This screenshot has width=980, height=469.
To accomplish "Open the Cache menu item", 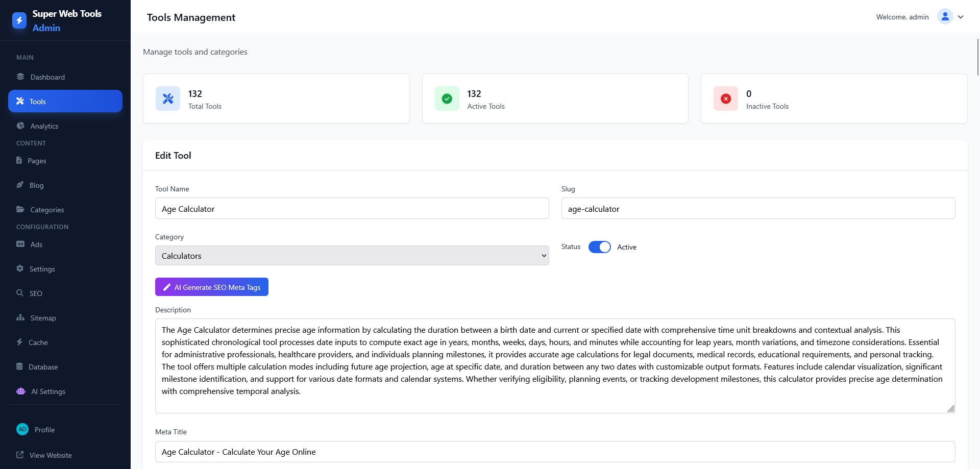I will [38, 342].
